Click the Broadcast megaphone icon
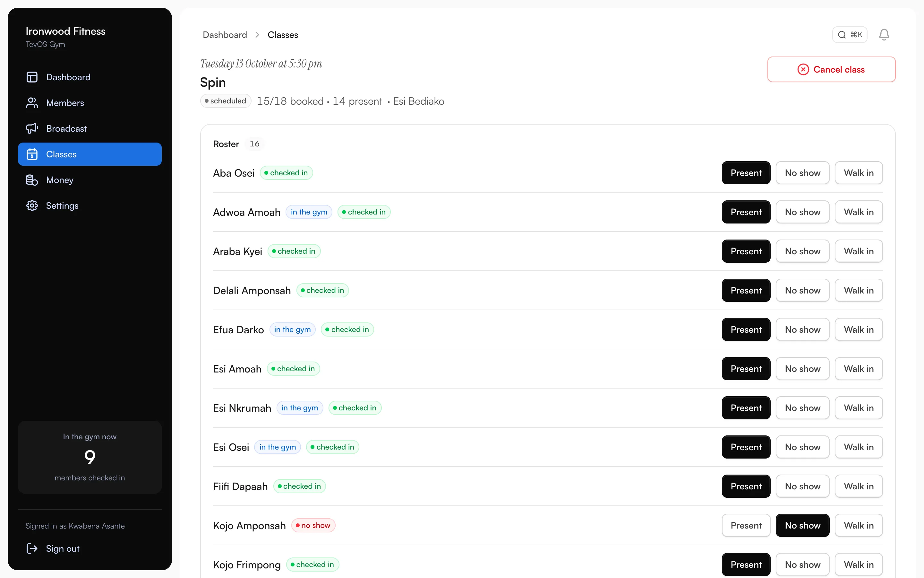 click(32, 128)
